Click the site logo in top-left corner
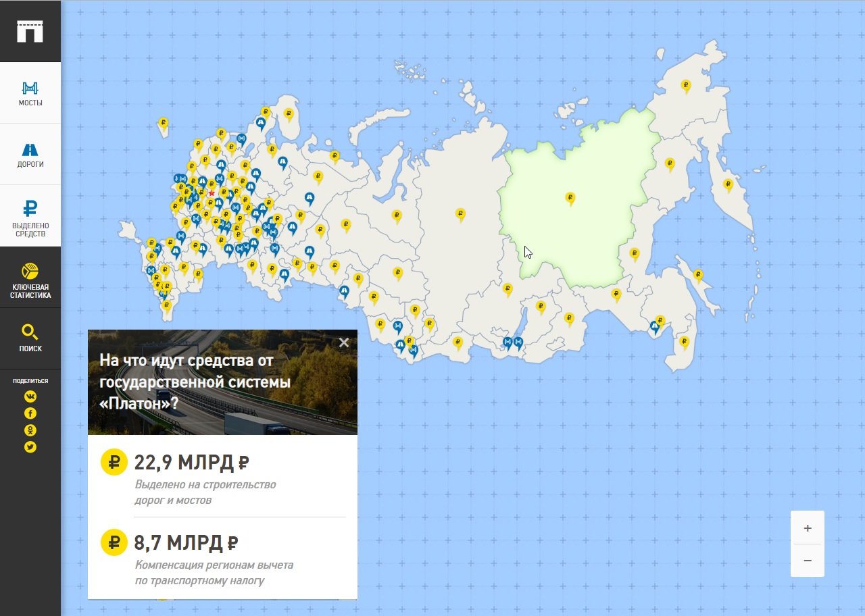This screenshot has width=865, height=616. (30, 31)
